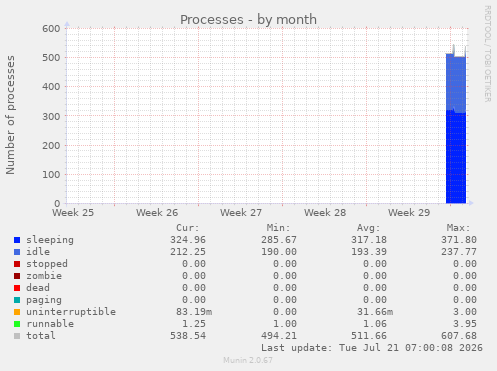Click the uninterruptible legend color swatch
This screenshot has height=371, width=497.
(17, 312)
